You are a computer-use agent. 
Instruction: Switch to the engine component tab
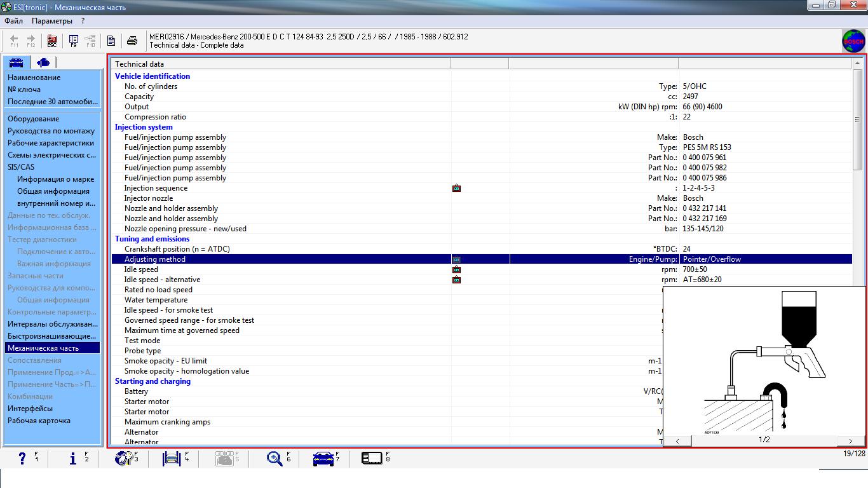click(x=43, y=62)
